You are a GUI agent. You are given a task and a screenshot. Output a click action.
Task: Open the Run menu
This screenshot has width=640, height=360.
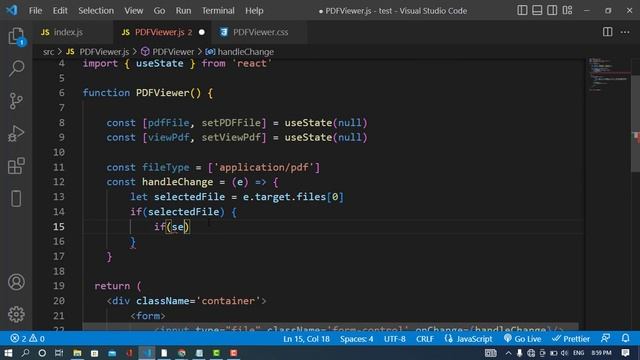183,10
